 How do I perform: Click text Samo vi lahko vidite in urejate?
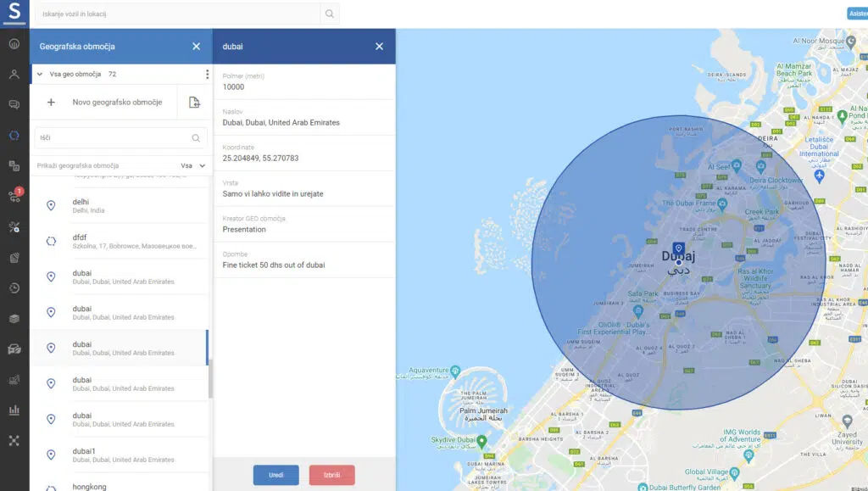(273, 193)
